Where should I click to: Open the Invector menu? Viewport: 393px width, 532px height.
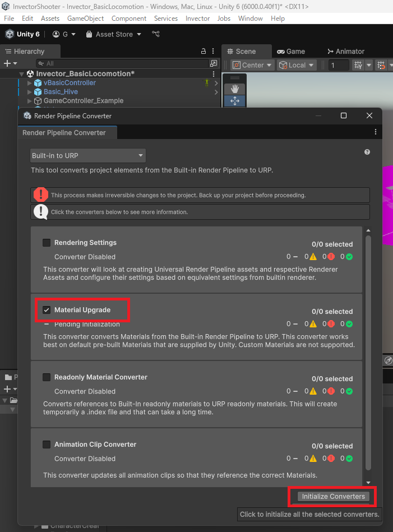pyautogui.click(x=197, y=18)
